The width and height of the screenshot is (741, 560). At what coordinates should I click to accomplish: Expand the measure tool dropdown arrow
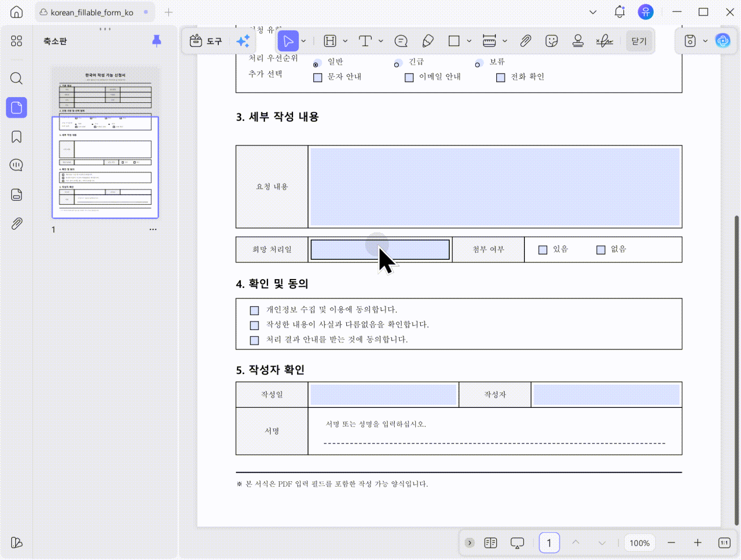pos(505,41)
